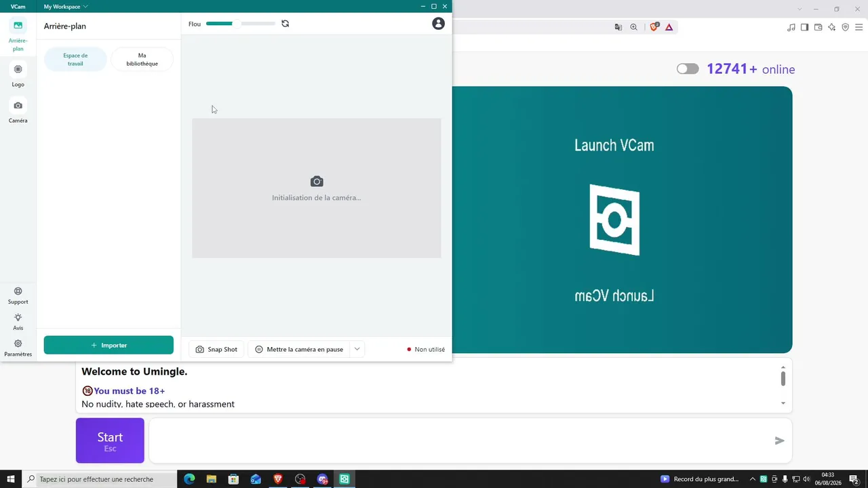This screenshot has width=868, height=488.
Task: Click the camera initialization preview area
Action: (x=317, y=188)
